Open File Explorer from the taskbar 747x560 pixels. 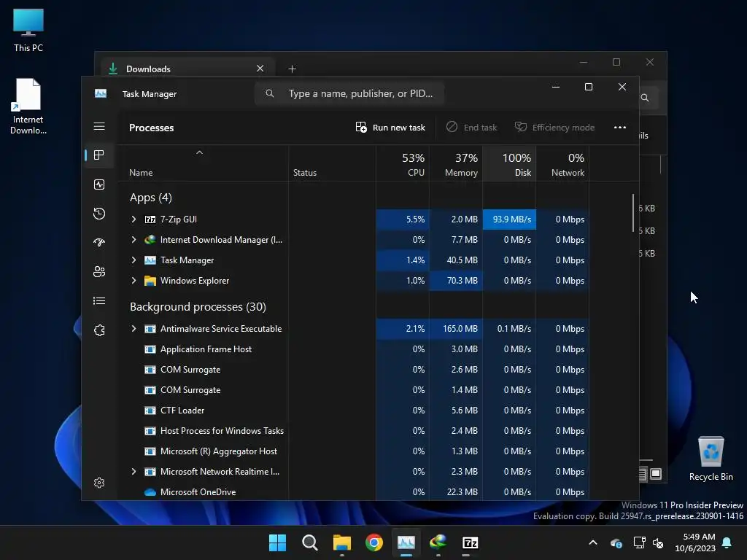(x=341, y=542)
